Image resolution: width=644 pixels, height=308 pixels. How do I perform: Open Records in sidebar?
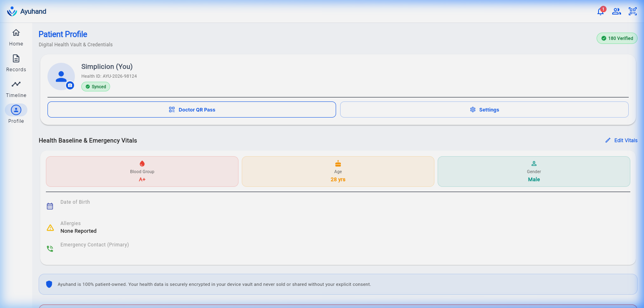(x=16, y=63)
